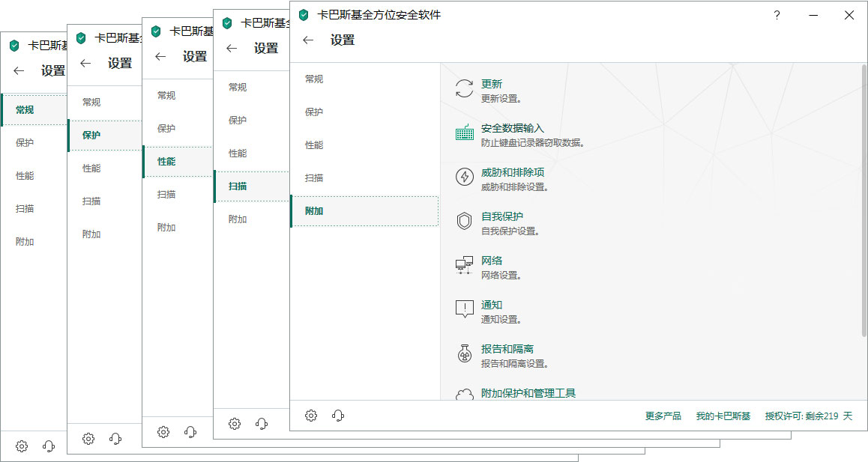Select the highlighted 扫描 tab in its window
The image size is (868, 462).
point(252,186)
